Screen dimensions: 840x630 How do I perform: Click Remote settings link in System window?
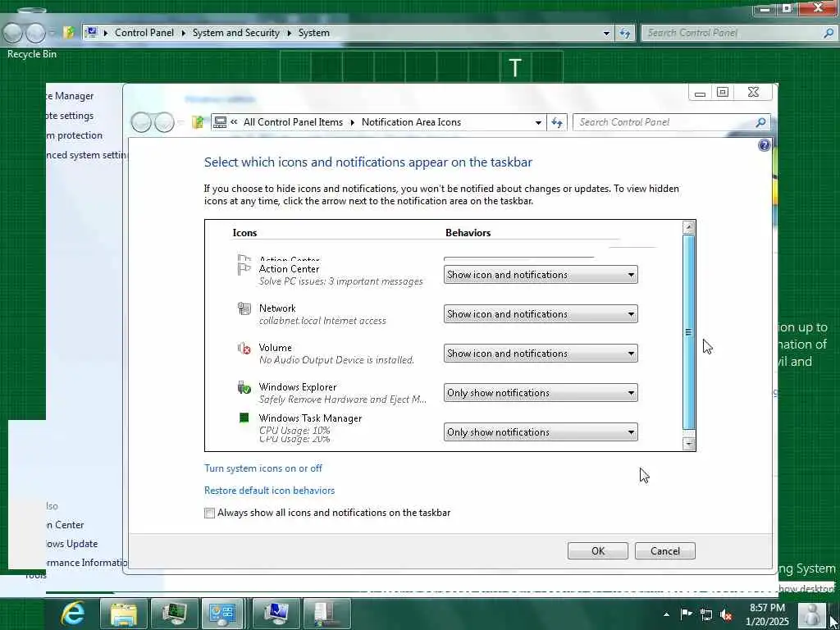[70, 116]
